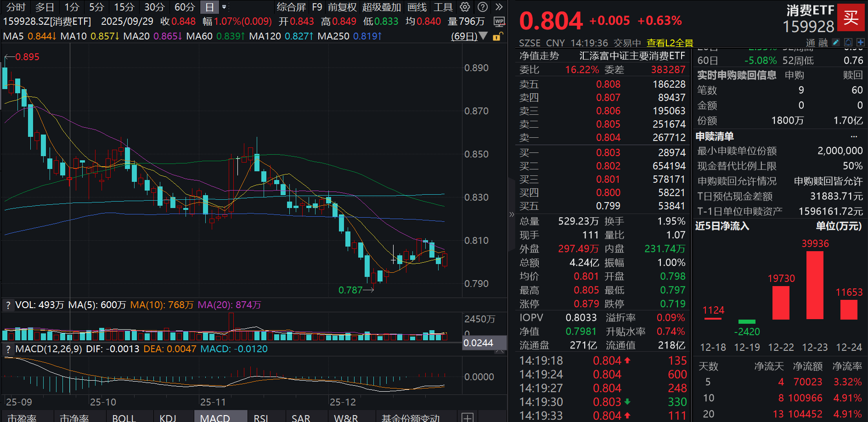Click the » overflow chevron in the top toolbar
868x422 pixels.
[500, 7]
